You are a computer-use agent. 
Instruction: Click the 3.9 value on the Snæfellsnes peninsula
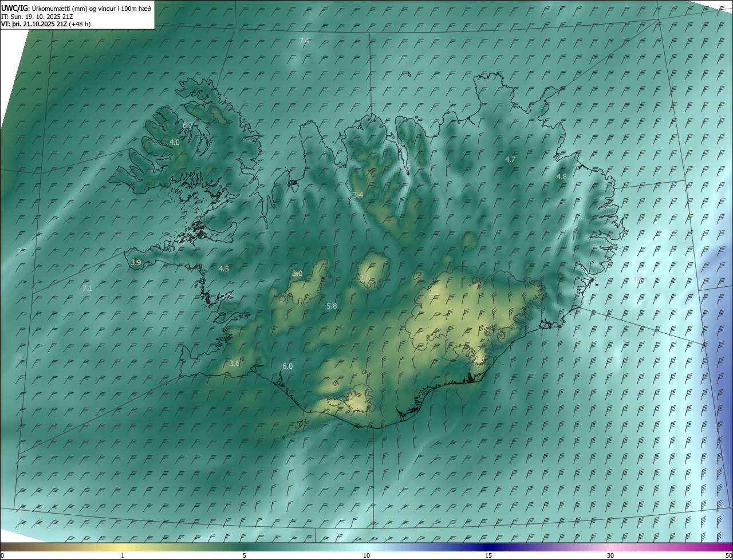point(136,262)
